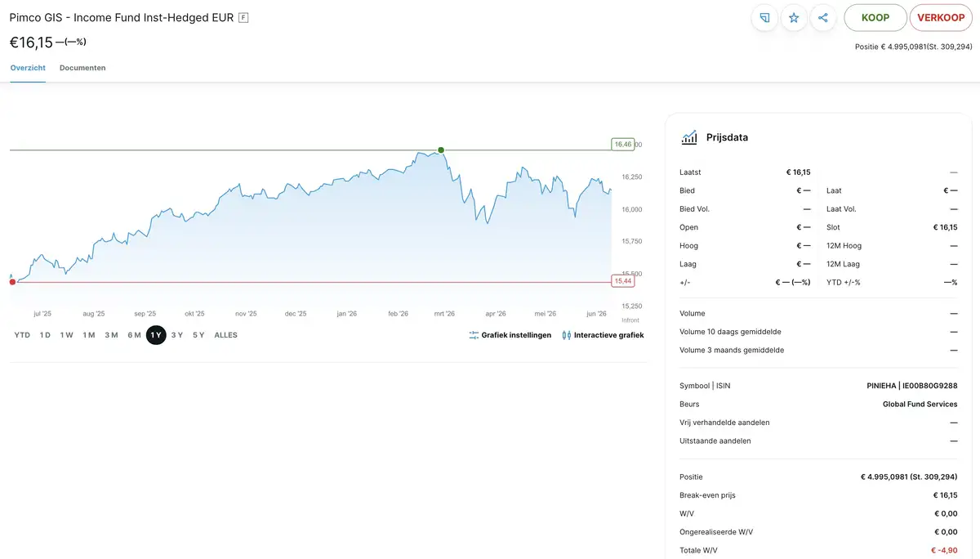Click the price alert icon button

[x=764, y=17]
